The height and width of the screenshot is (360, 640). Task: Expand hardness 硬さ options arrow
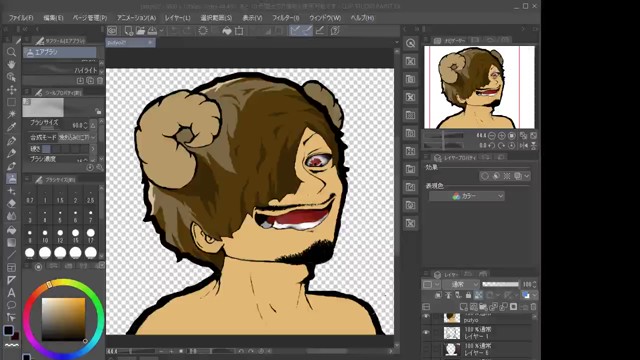coord(93,149)
